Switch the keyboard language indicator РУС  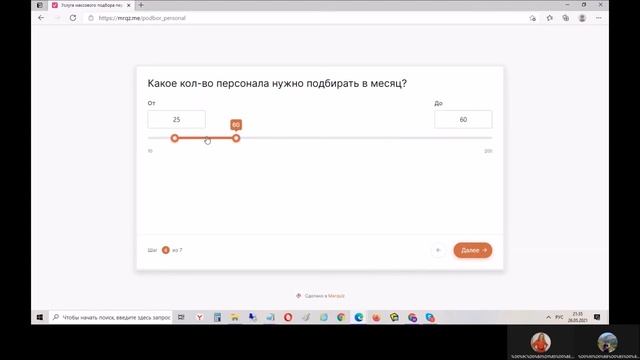pyautogui.click(x=559, y=317)
